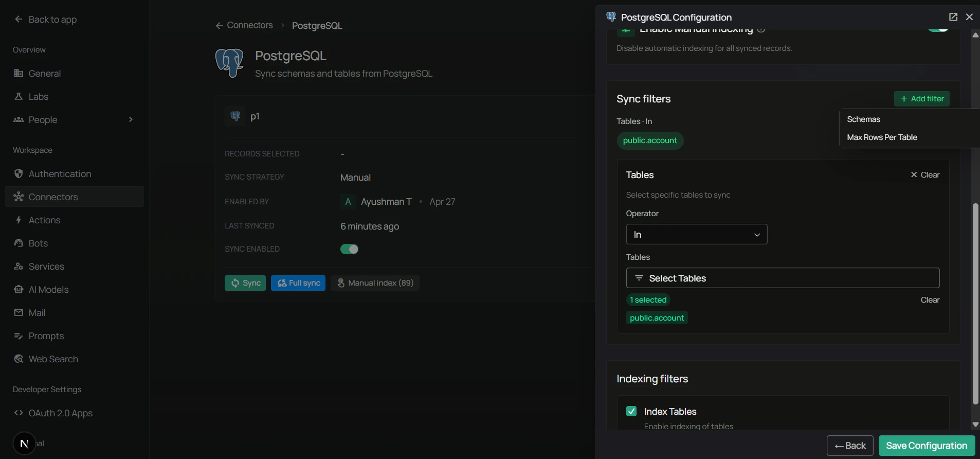The image size is (980, 459).
Task: Click Manual index (89) button
Action: pos(375,283)
